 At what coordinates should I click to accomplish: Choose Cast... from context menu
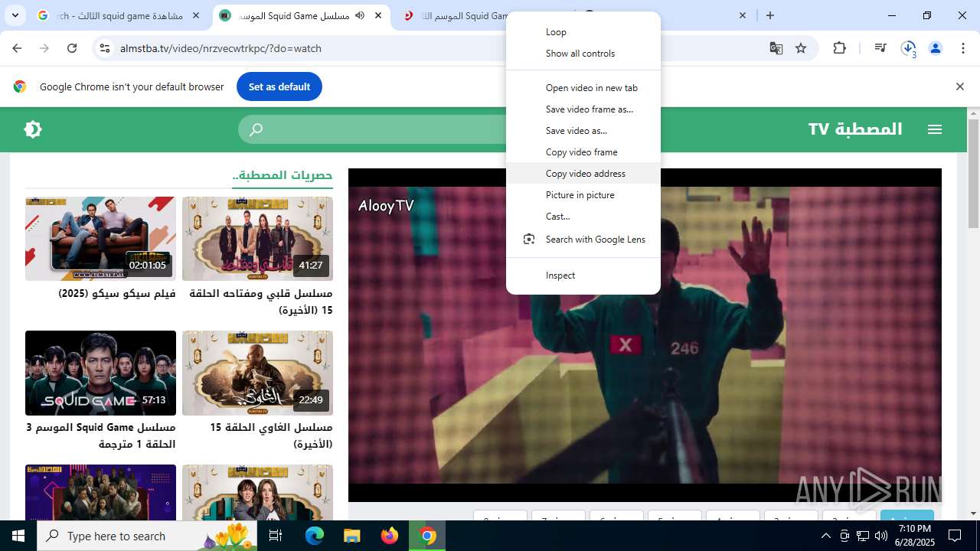(x=583, y=217)
